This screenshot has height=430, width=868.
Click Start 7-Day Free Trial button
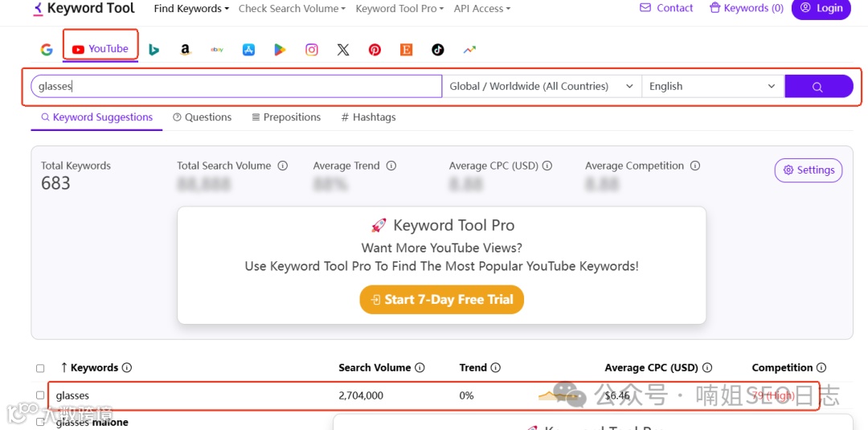tap(441, 300)
